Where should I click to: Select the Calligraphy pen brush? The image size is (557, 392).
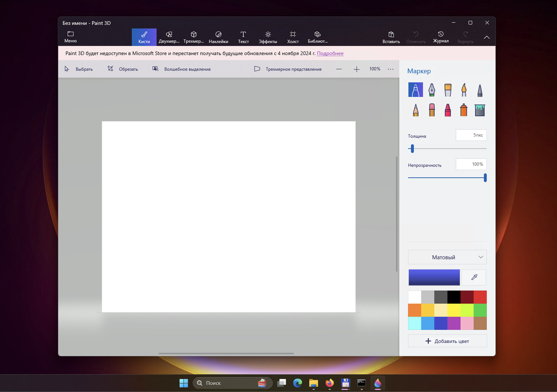click(x=431, y=90)
